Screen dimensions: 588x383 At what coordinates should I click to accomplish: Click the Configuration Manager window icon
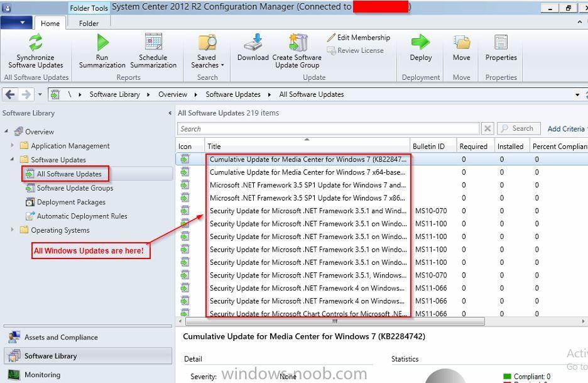point(6,7)
